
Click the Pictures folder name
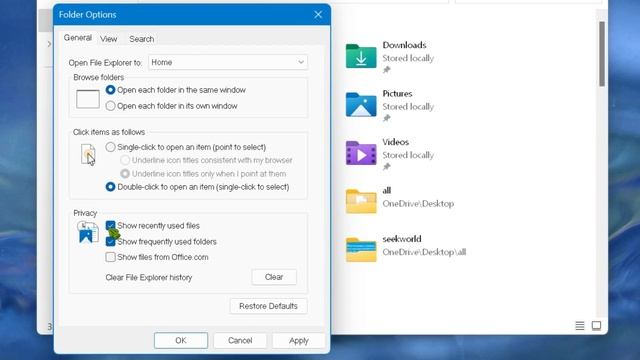(397, 93)
